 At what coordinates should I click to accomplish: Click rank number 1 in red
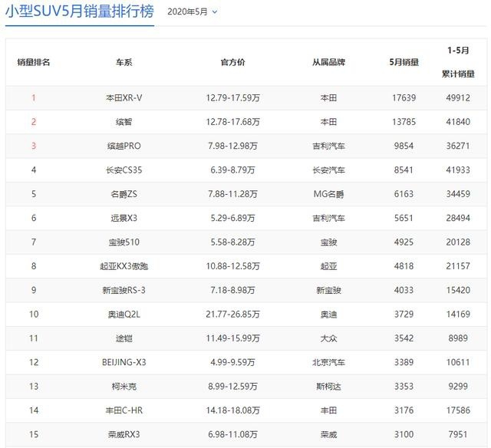34,98
